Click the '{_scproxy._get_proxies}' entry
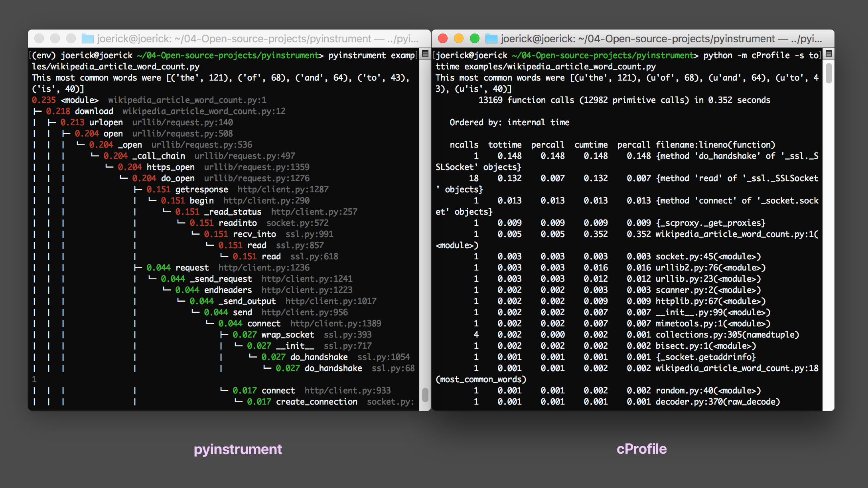The width and height of the screenshot is (868, 488). tap(711, 223)
